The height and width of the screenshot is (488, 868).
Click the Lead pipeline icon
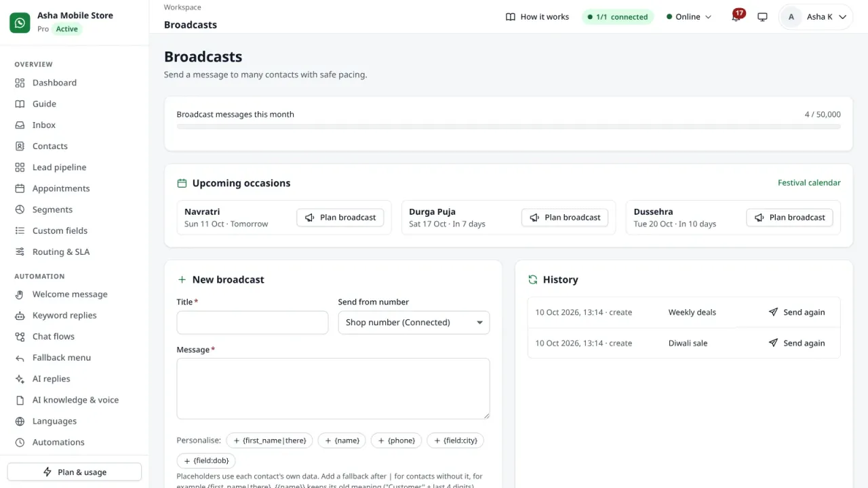(20, 167)
